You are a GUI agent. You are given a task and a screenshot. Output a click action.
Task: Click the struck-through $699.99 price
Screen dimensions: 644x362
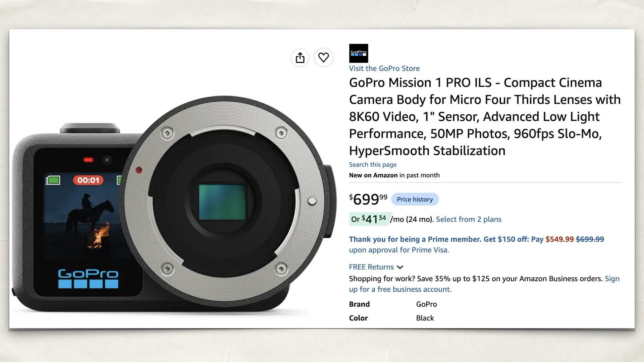tap(590, 239)
